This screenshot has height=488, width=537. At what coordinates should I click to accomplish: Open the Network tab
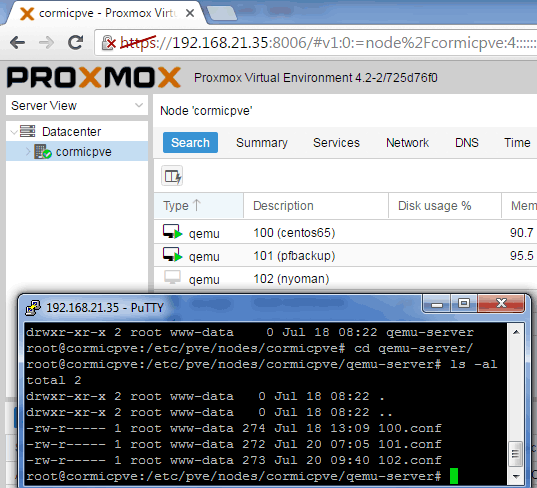point(407,142)
